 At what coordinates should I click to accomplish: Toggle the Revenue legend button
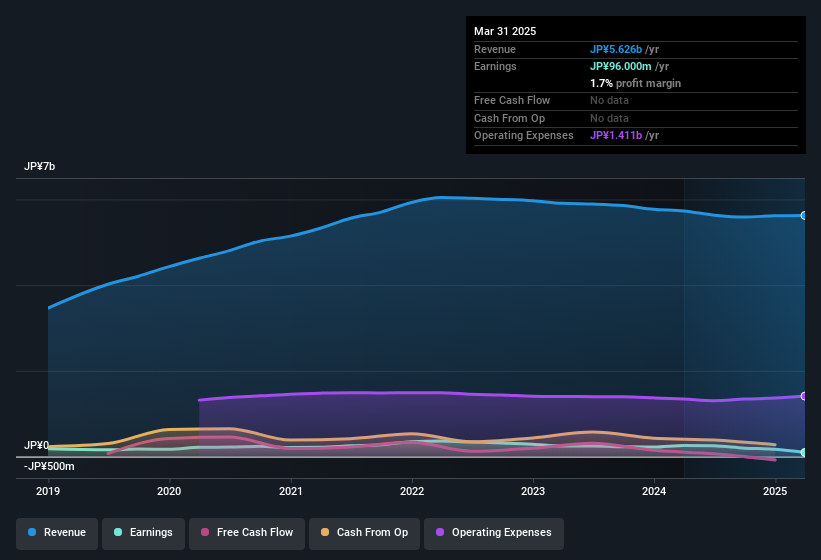pyautogui.click(x=57, y=534)
